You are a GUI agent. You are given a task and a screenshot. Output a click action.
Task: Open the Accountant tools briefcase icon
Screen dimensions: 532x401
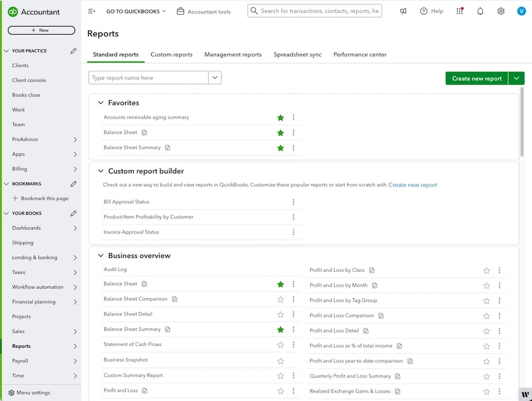pos(181,10)
